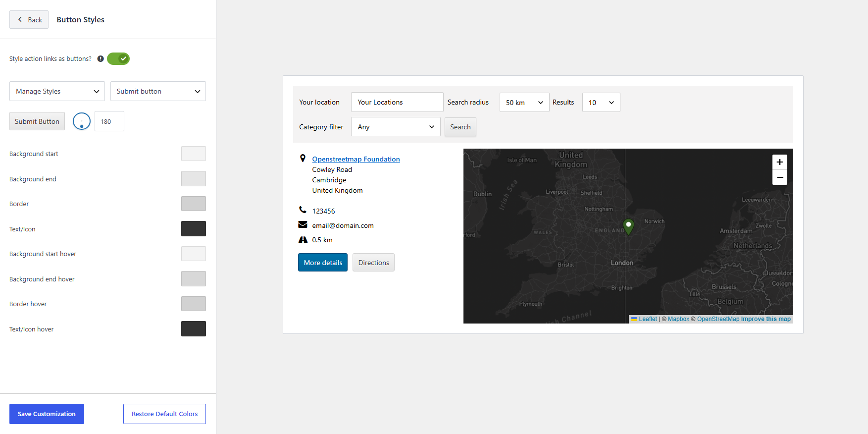Click the London label on the map
Viewport: 868px width, 434px height.
pos(622,263)
